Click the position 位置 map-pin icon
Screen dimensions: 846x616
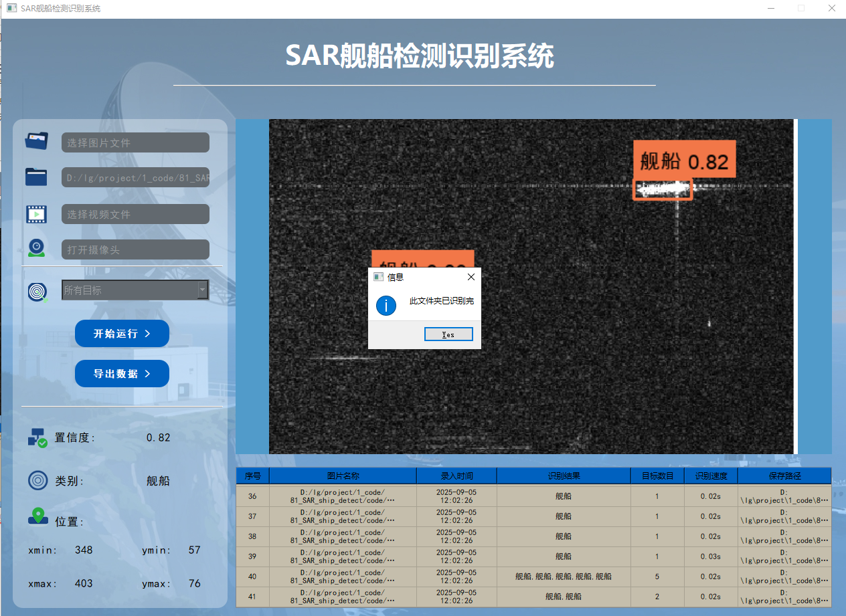[38, 517]
